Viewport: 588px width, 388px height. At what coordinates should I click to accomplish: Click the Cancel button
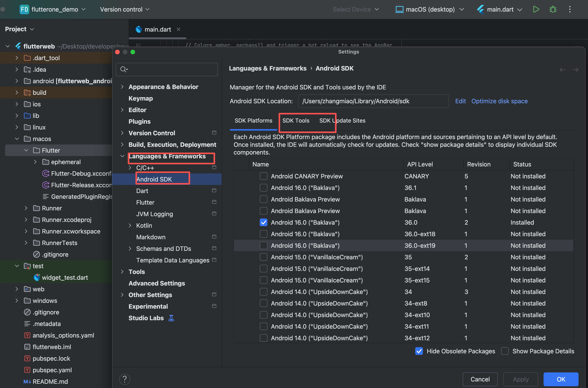[x=480, y=379]
